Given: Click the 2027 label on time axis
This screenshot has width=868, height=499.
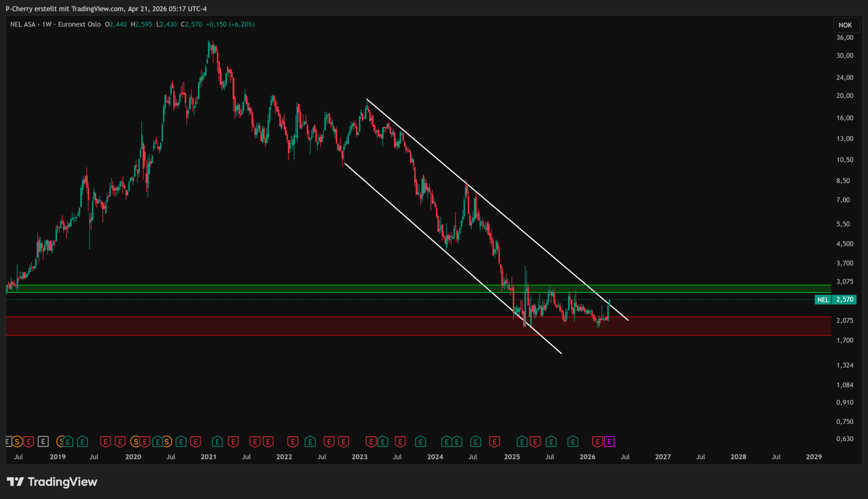Looking at the screenshot, I should point(663,457).
